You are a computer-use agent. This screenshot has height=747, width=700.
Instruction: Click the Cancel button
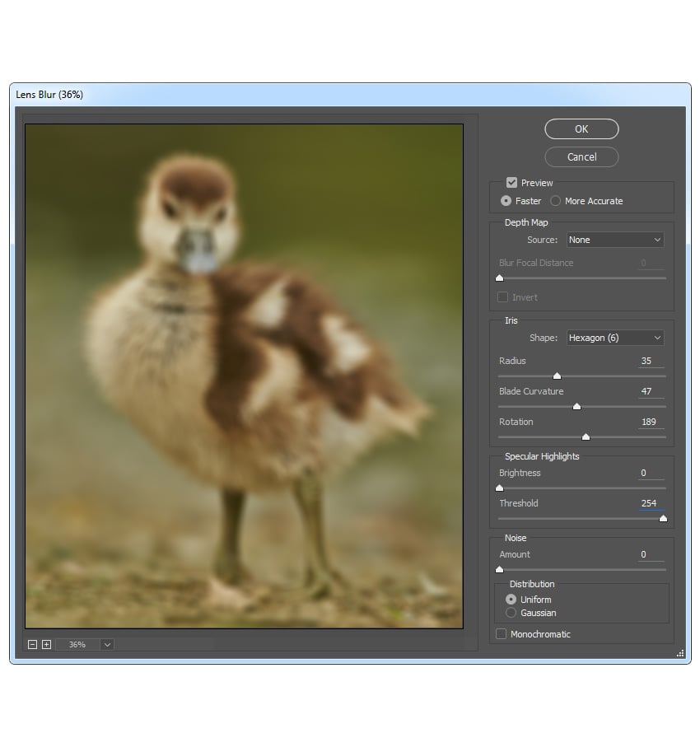click(581, 156)
